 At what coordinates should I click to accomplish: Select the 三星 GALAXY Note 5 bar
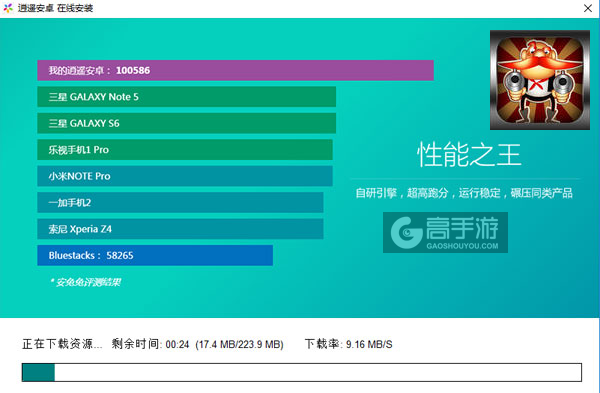[186, 97]
